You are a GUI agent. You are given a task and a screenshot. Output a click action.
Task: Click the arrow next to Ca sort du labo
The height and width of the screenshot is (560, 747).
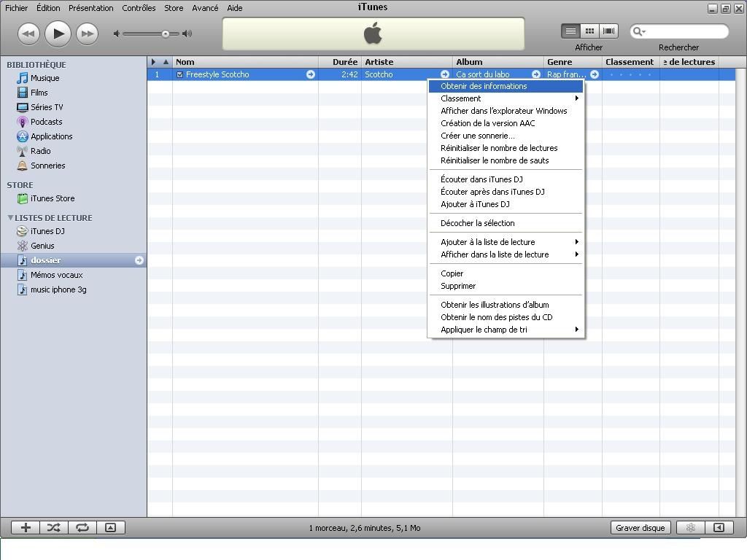pos(536,75)
